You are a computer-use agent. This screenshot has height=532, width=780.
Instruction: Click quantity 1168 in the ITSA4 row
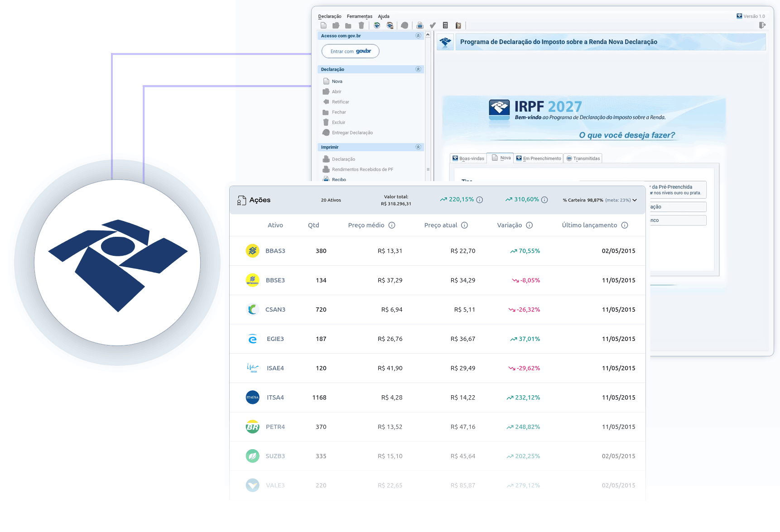pyautogui.click(x=319, y=398)
